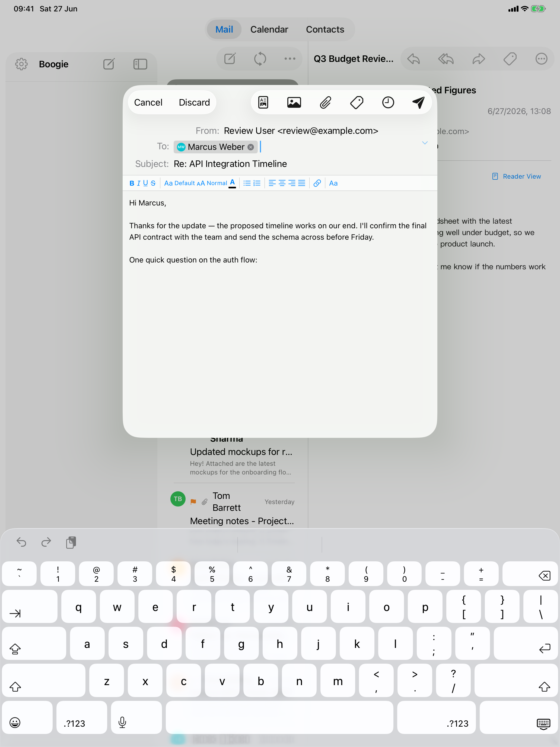The image size is (560, 747).
Task: Redo using keyboard toolbar arrow
Action: coord(46,542)
